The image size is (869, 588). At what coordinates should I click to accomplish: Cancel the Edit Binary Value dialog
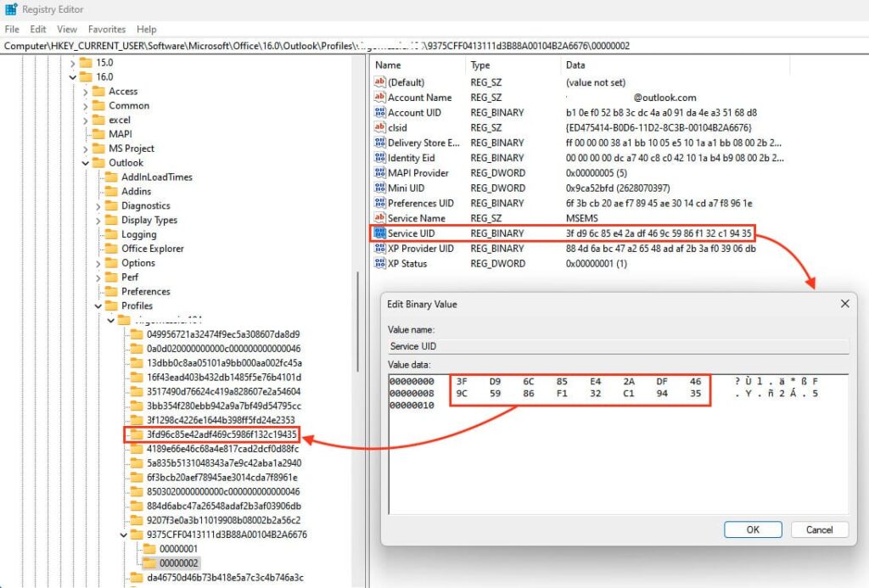pyautogui.click(x=819, y=529)
